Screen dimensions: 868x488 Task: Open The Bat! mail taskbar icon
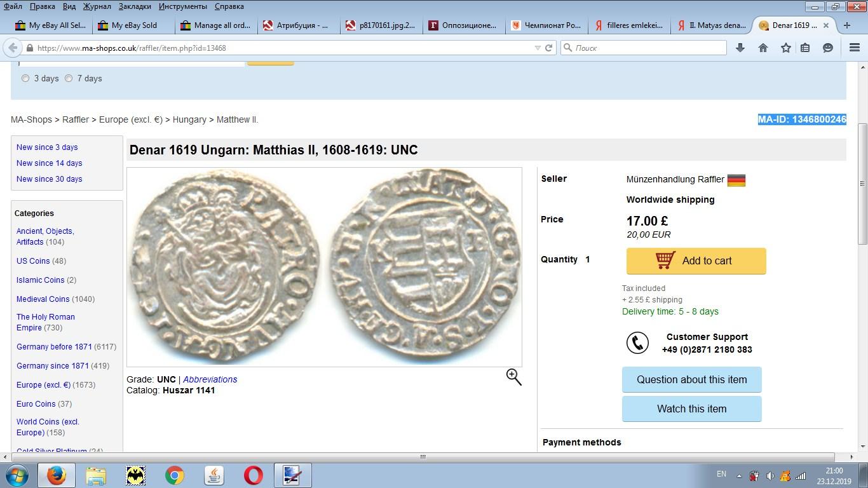pyautogui.click(x=135, y=475)
